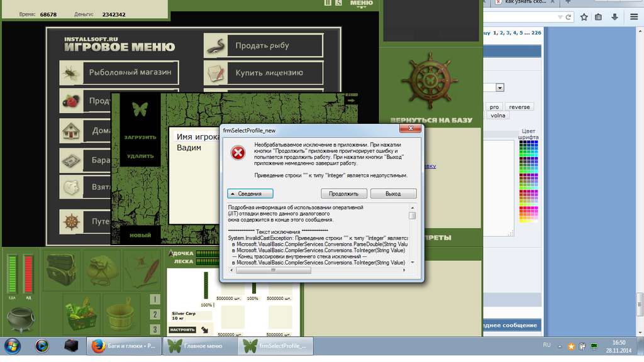Screen dimensions: 644x362
Task: Open the dropdown arrow on forum editor
Action: coord(499,87)
